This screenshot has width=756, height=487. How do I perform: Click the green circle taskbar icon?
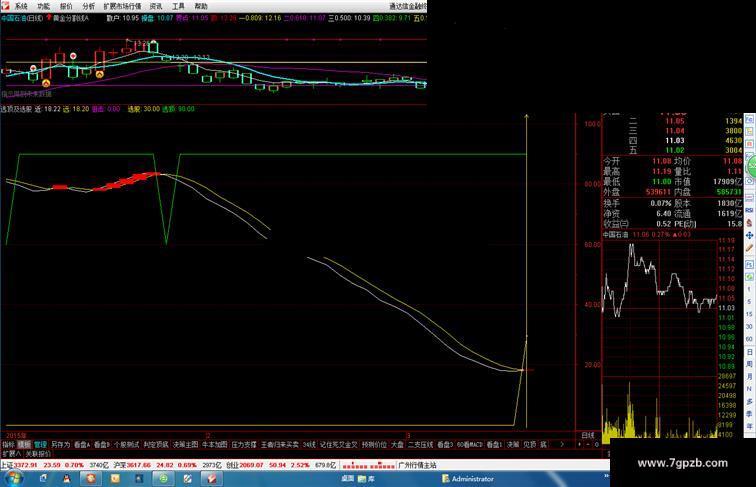pyautogui.click(x=163, y=479)
